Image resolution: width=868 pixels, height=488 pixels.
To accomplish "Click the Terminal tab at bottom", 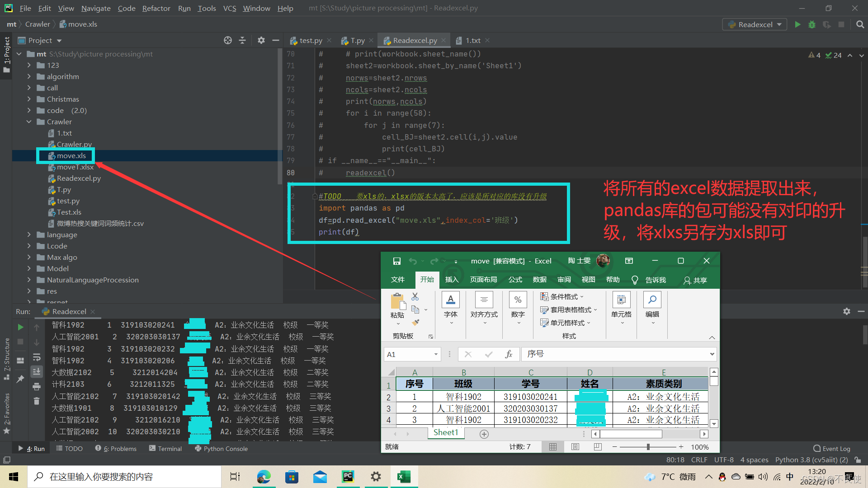I will tap(169, 448).
